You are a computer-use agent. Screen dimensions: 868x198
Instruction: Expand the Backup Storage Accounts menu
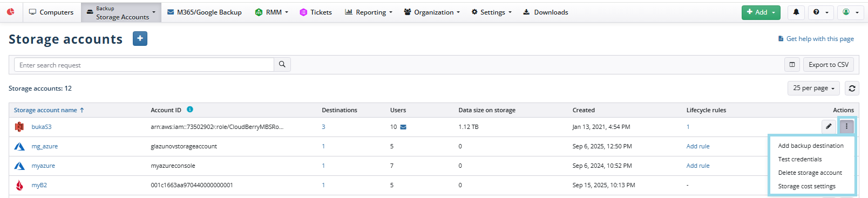121,12
